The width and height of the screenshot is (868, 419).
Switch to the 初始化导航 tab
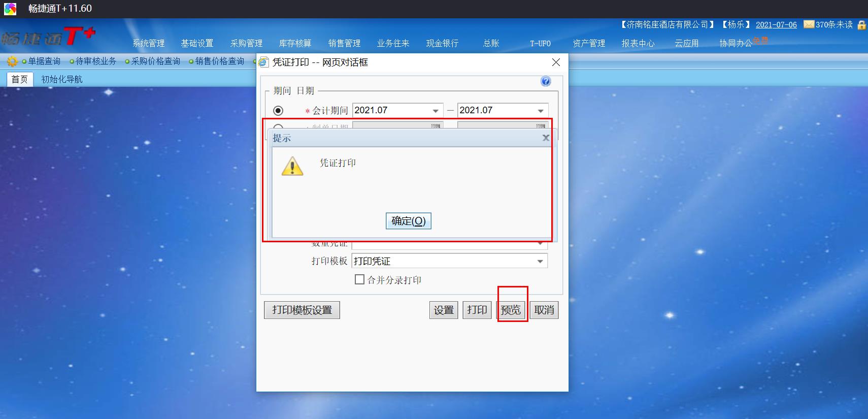[x=62, y=79]
